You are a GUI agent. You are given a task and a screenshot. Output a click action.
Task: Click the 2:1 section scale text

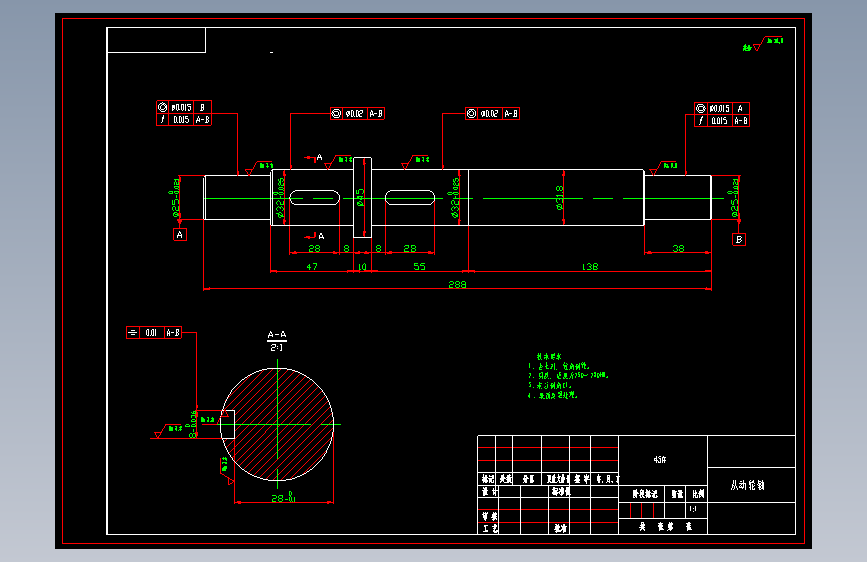[x=276, y=347]
